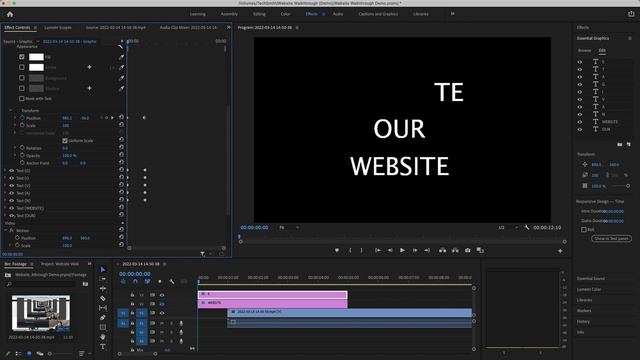Viewport: 640px width, 360px height.
Task: Click Go to Out point button
Action: [x=427, y=250]
